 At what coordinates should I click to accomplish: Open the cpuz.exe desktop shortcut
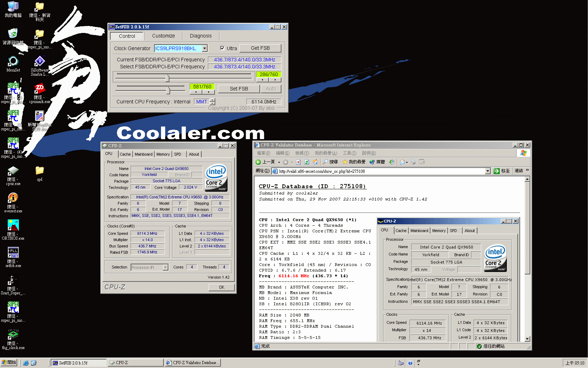[x=13, y=176]
